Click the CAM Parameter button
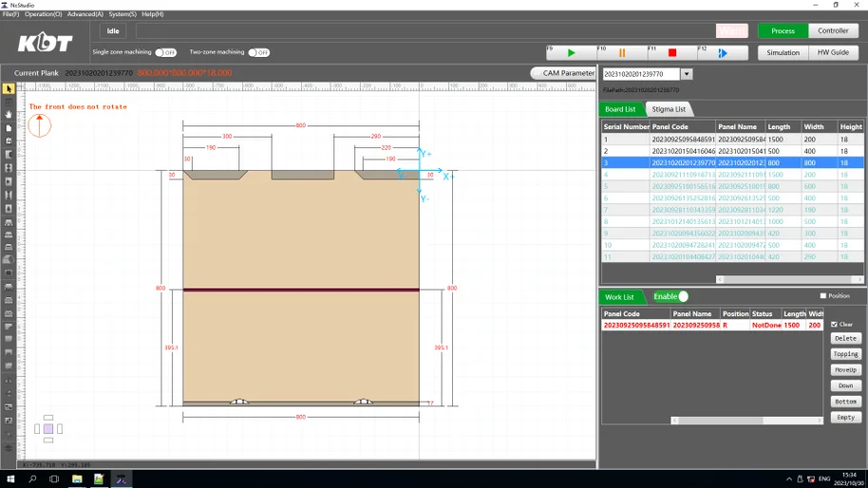868x488 pixels. (564, 73)
